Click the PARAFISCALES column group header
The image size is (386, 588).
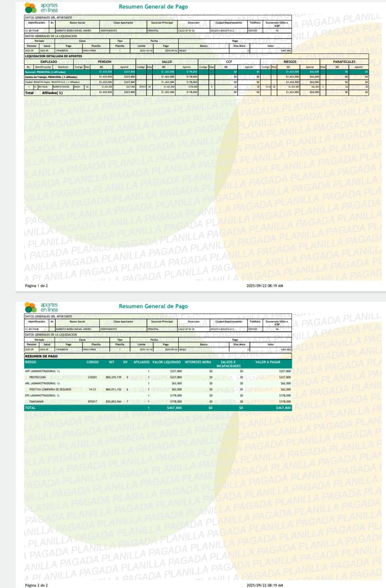tap(344, 62)
